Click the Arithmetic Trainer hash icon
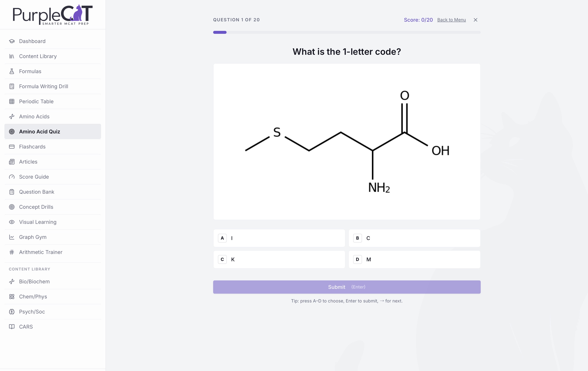The image size is (588, 371). coord(12,252)
